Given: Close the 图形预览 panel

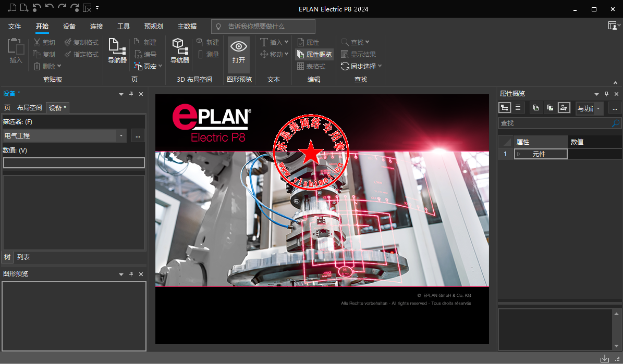Looking at the screenshot, I should [141, 274].
